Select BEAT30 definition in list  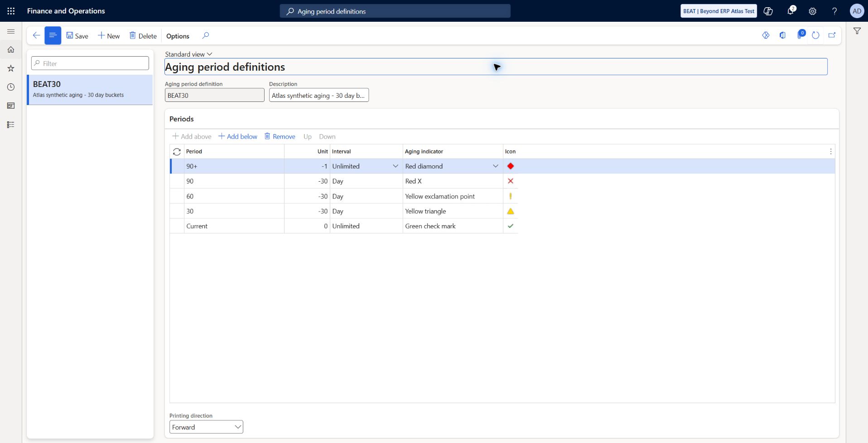(x=90, y=90)
